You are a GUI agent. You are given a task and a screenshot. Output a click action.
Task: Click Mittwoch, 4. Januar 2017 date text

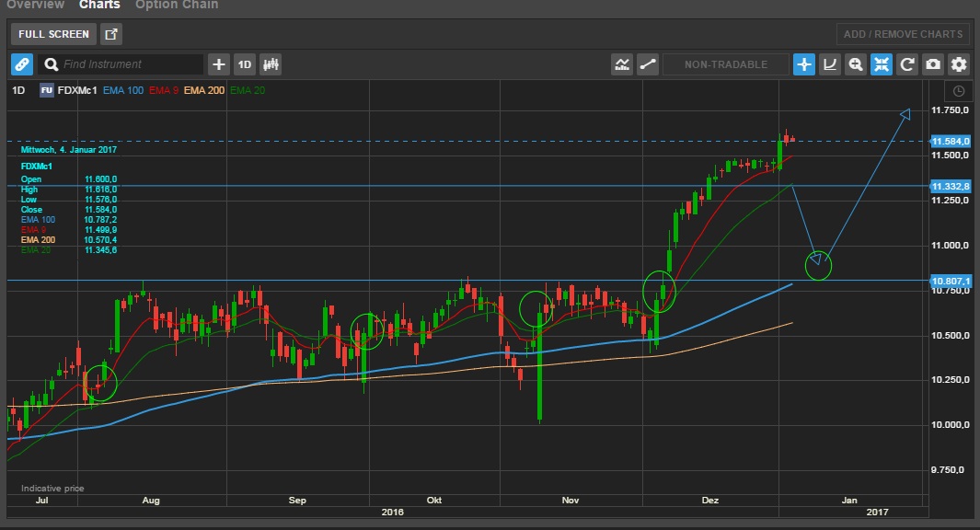click(69, 150)
